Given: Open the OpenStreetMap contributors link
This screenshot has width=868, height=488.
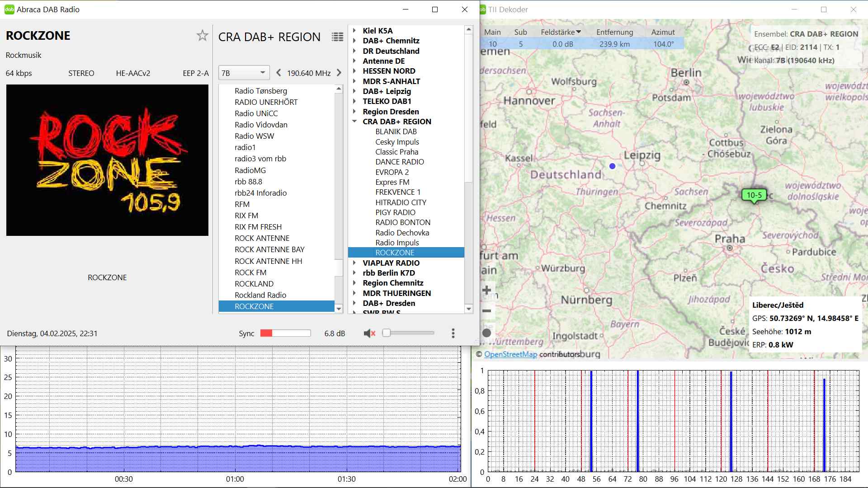Looking at the screenshot, I should (x=510, y=354).
